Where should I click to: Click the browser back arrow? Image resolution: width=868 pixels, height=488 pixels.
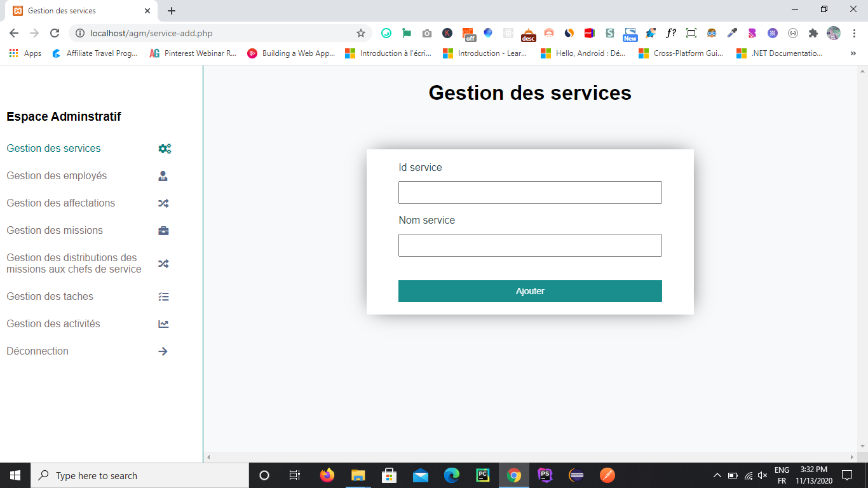[14, 33]
